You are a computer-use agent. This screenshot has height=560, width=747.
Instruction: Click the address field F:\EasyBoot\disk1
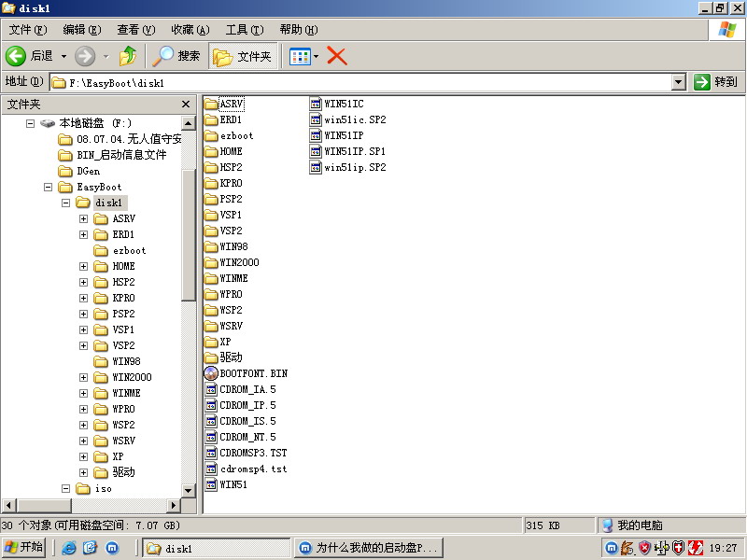point(361,83)
